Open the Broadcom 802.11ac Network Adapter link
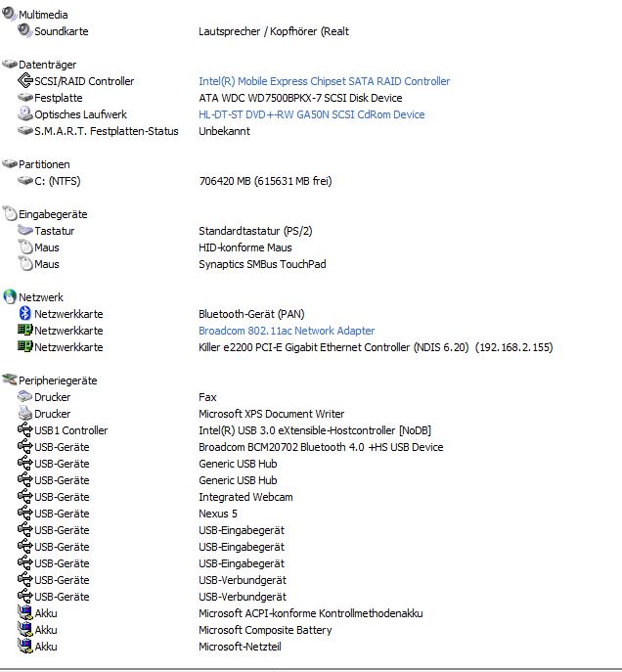 click(287, 331)
